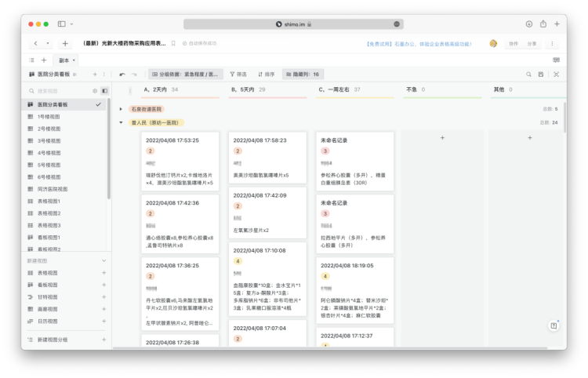Open view settings gear in sidebar
Viewport: 588px width, 378px height.
point(95,91)
